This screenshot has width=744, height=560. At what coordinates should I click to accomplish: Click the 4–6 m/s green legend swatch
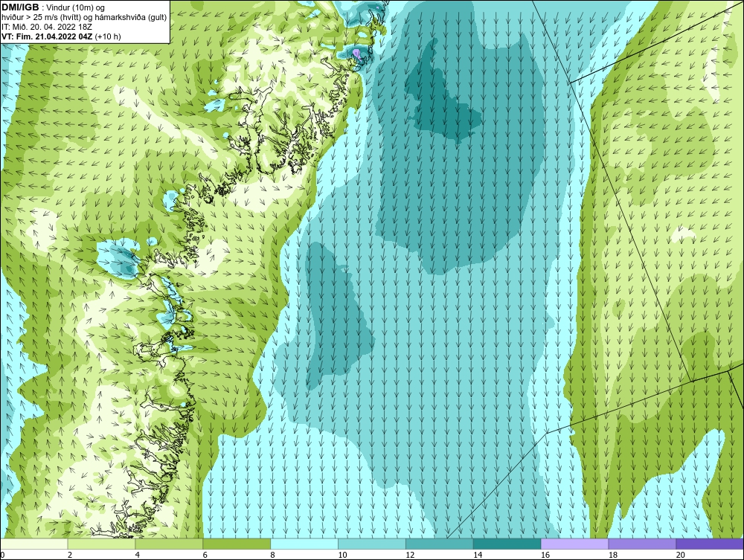(x=170, y=544)
